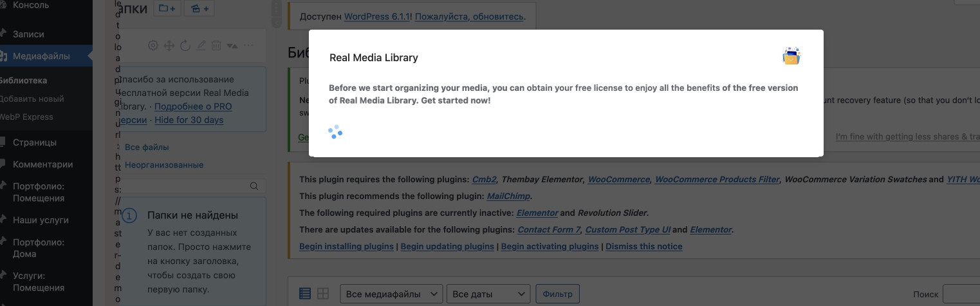Viewport: 980px width, 306px height.
Task: Expand the three-dots more options menu
Action: point(248,45)
